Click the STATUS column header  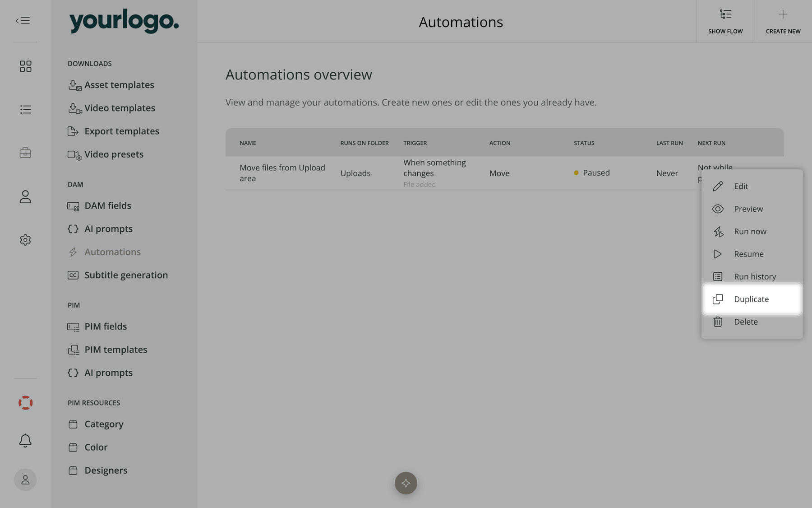(x=584, y=143)
